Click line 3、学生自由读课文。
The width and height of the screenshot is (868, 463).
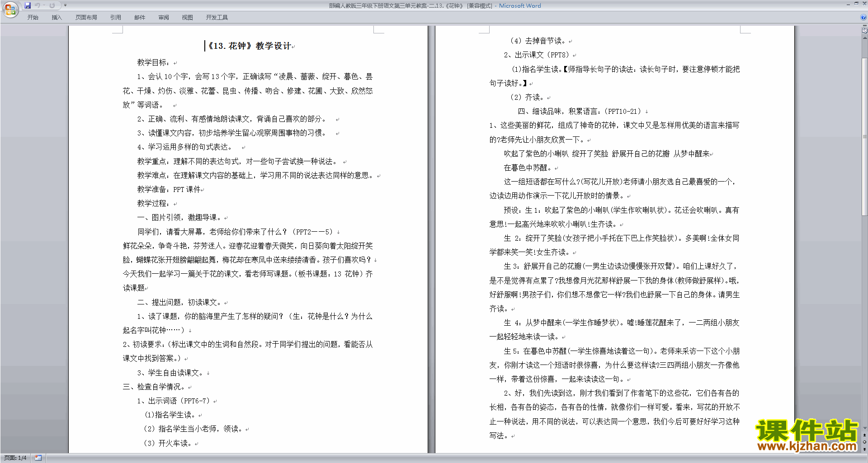pos(170,373)
